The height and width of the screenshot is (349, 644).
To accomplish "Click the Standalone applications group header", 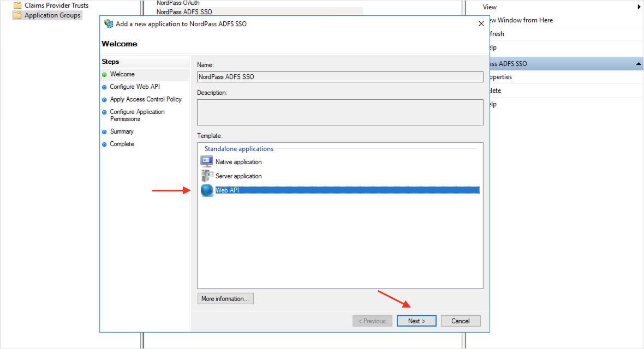I will [x=238, y=149].
